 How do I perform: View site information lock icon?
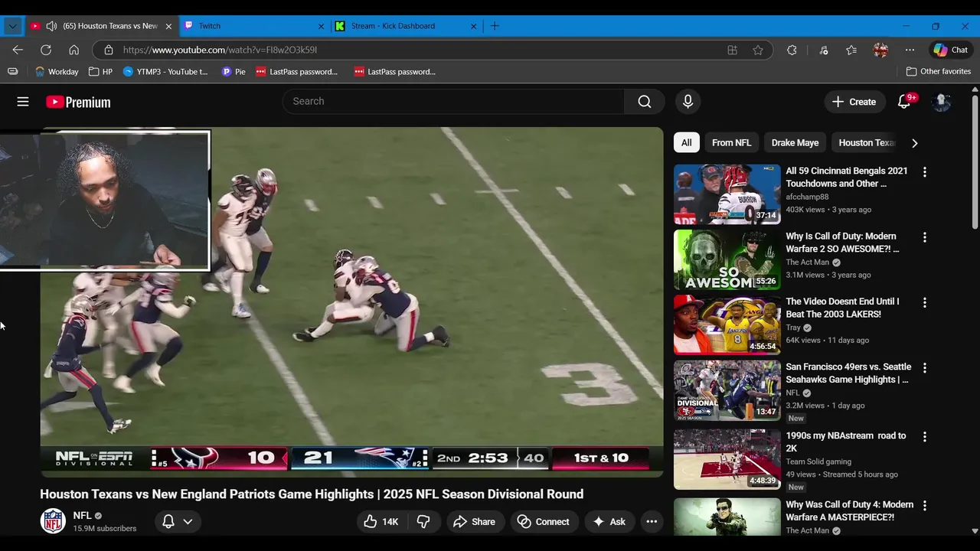[x=109, y=50]
